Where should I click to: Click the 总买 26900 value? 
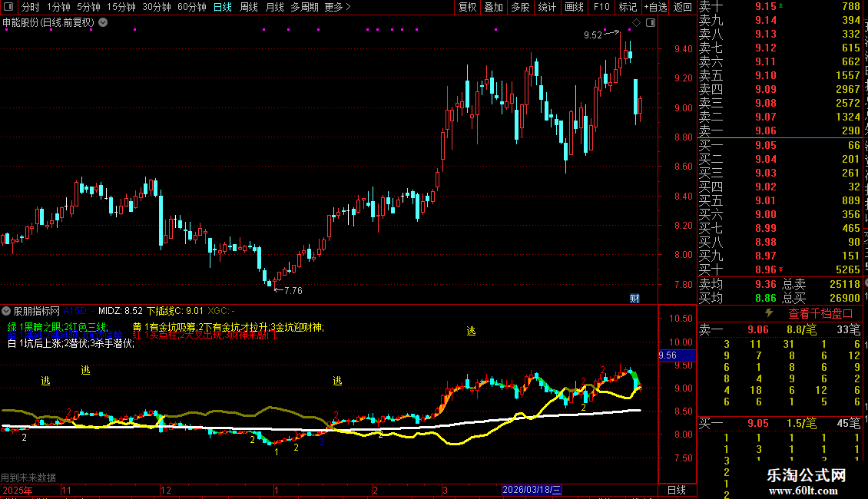click(x=845, y=298)
